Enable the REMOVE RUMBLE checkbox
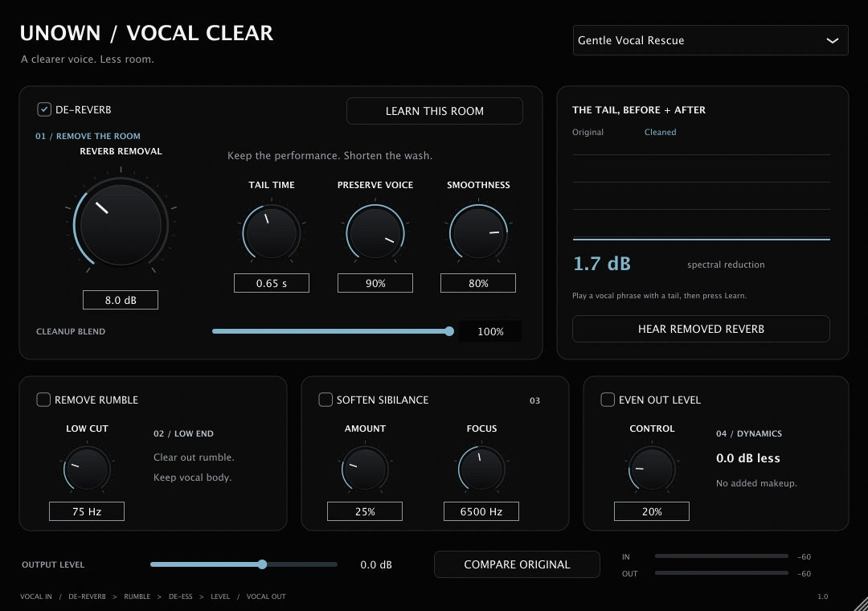The image size is (868, 611). pyautogui.click(x=43, y=400)
